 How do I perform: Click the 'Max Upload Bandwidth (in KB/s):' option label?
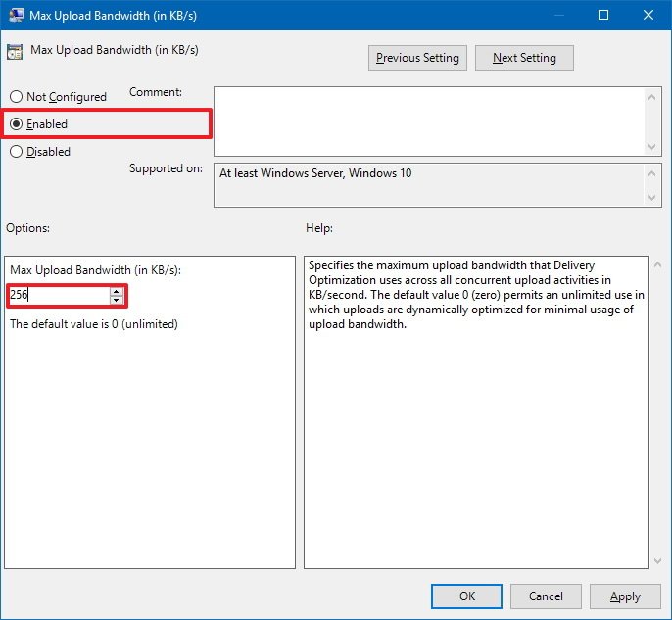pos(96,270)
